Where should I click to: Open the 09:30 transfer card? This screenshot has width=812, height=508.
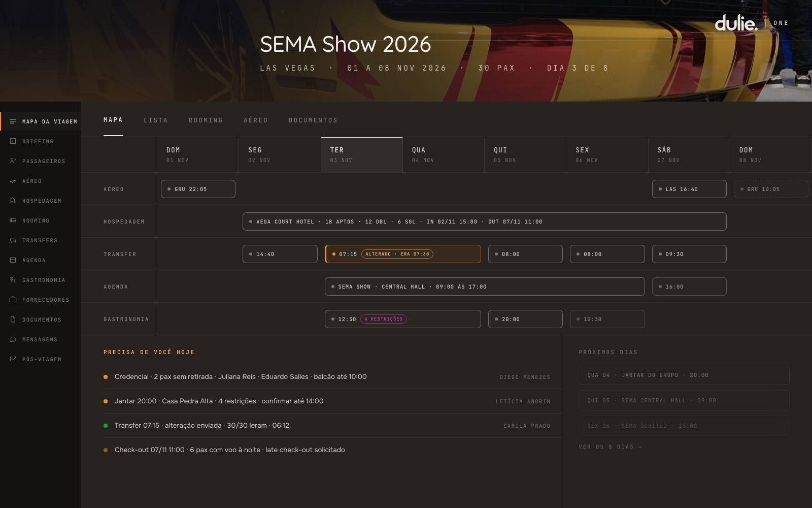[x=689, y=254]
